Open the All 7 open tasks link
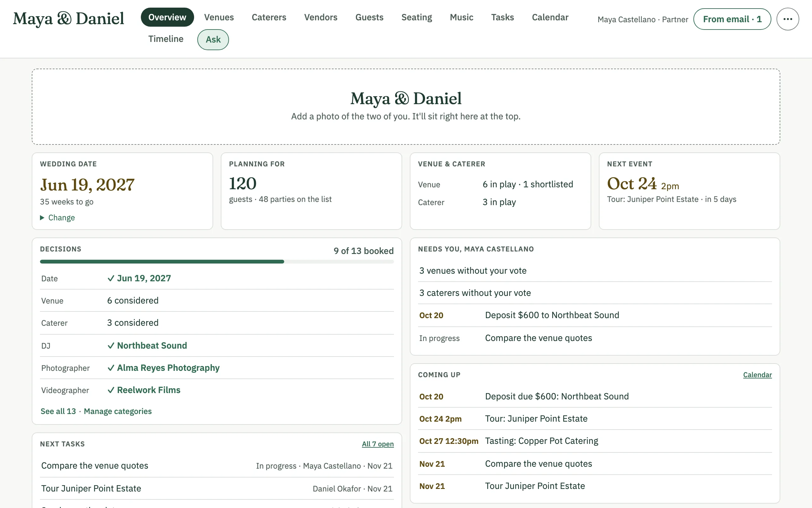 (x=377, y=444)
